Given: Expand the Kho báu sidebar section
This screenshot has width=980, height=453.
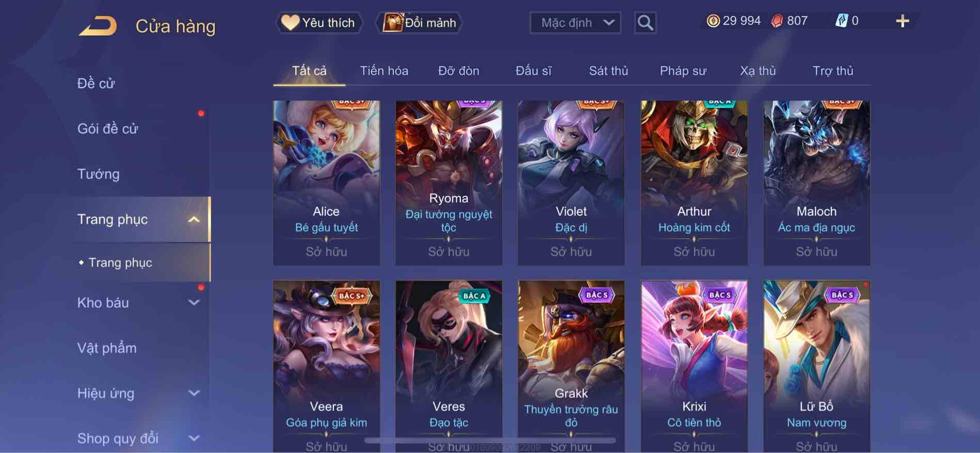Looking at the screenshot, I should (194, 302).
